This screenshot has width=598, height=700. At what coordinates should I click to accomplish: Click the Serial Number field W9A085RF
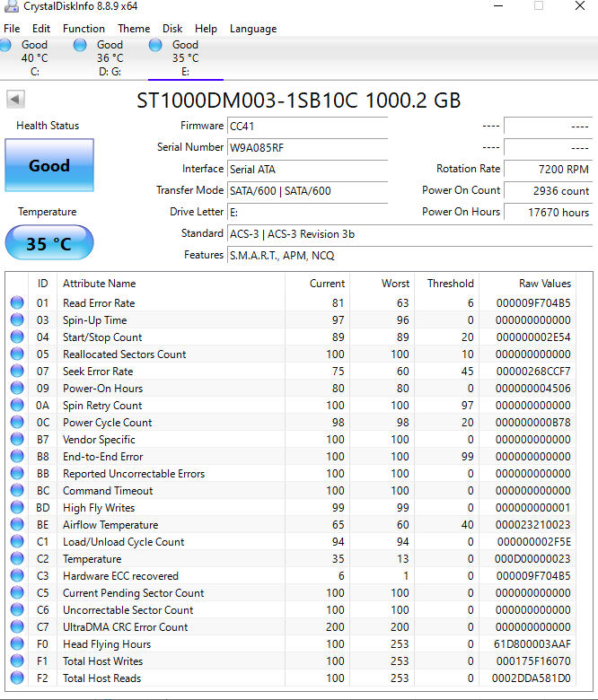pyautogui.click(x=307, y=147)
